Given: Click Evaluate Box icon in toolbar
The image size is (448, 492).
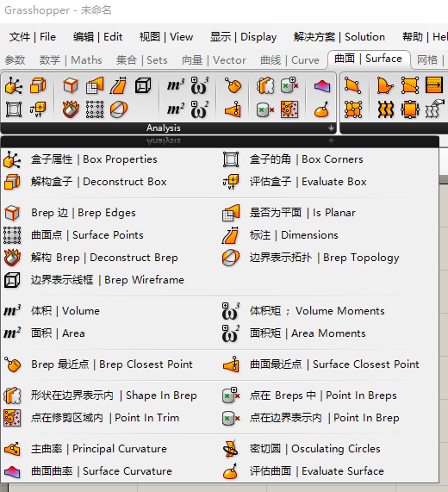Looking at the screenshot, I should [38, 109].
